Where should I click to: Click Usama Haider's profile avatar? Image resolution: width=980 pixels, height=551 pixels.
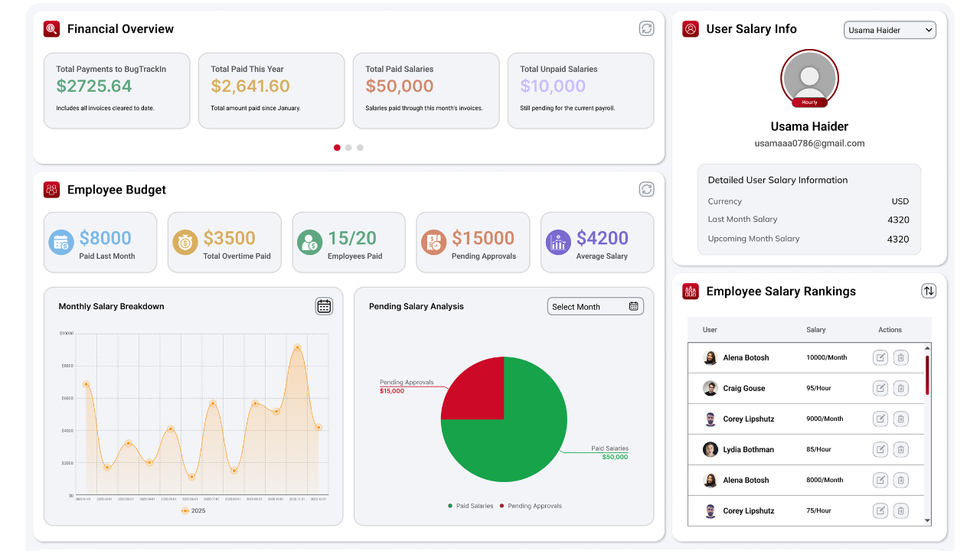click(809, 78)
